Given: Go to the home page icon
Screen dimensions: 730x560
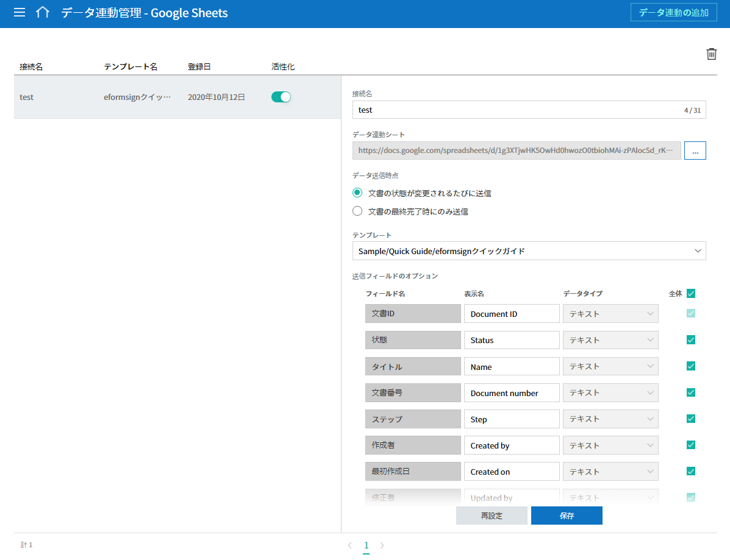Looking at the screenshot, I should pyautogui.click(x=42, y=12).
